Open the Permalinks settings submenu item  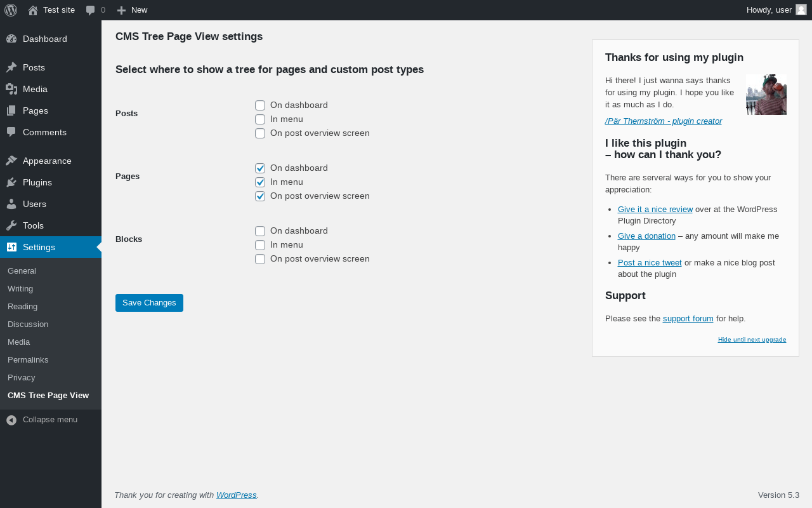(28, 359)
